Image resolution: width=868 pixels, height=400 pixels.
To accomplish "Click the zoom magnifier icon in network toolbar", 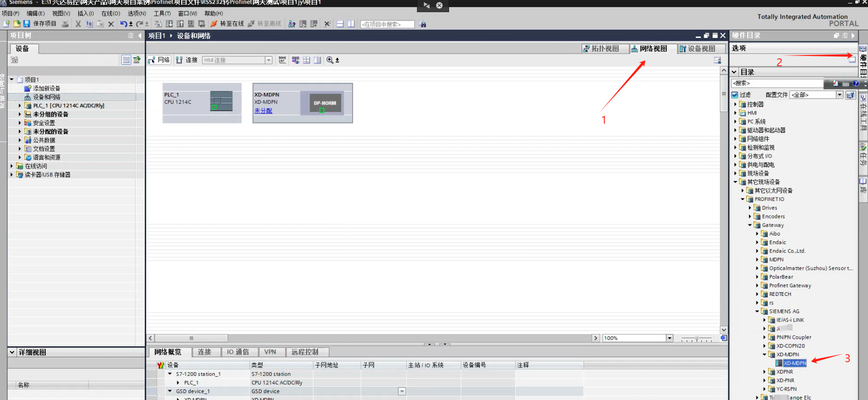I will (x=330, y=60).
